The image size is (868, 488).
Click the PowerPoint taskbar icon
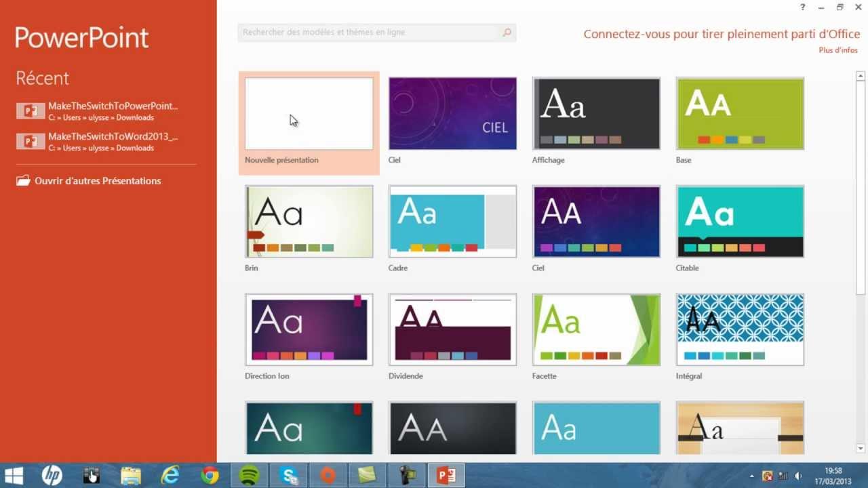point(446,475)
